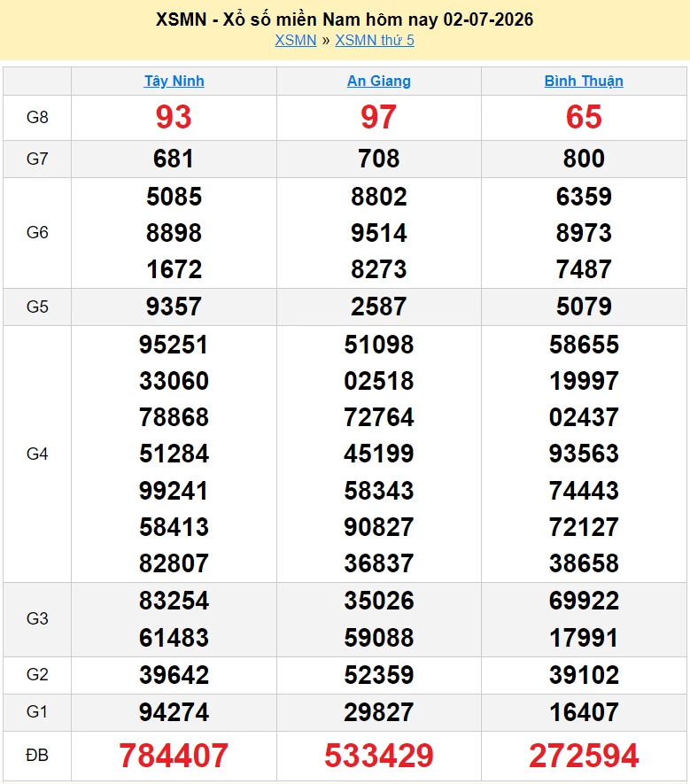Viewport: 690px width, 784px height.
Task: Select G4 result 19997
Action: (x=584, y=381)
